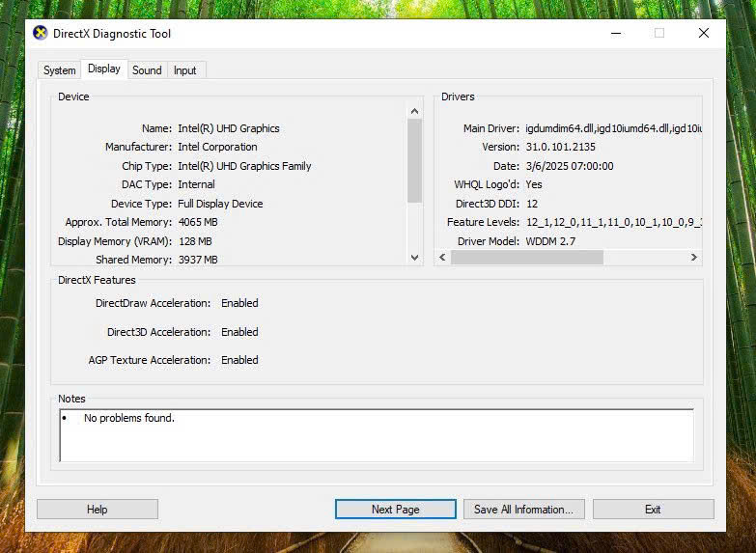Click the Next Page button
The image size is (756, 553).
coord(395,509)
